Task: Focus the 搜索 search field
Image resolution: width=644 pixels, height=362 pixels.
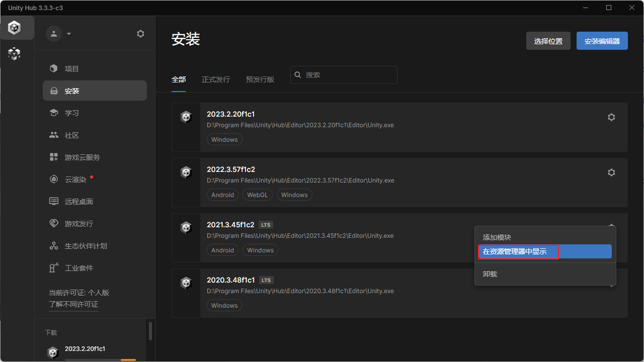Action: 344,75
